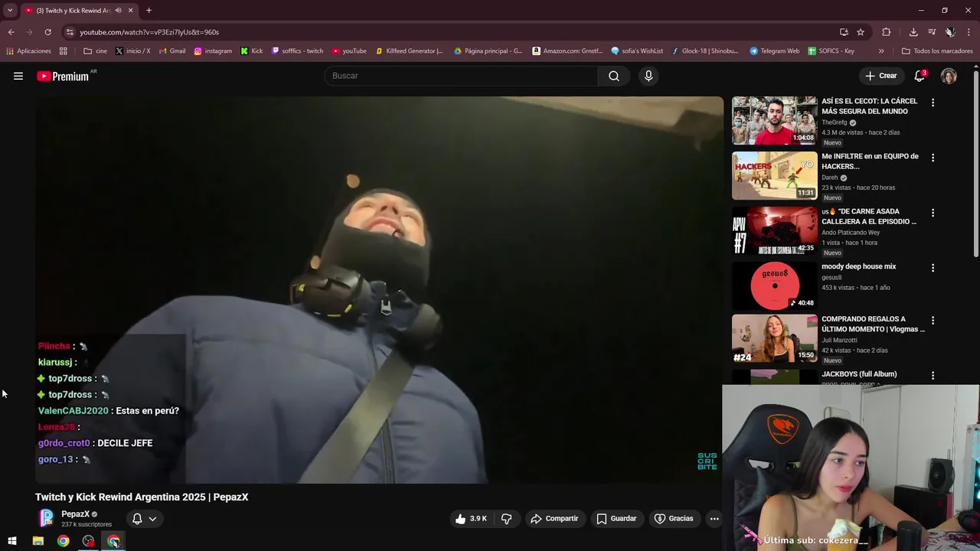Screen dimensions: 980x551
Task: Click the YouTube URL address bar
Action: (149, 32)
